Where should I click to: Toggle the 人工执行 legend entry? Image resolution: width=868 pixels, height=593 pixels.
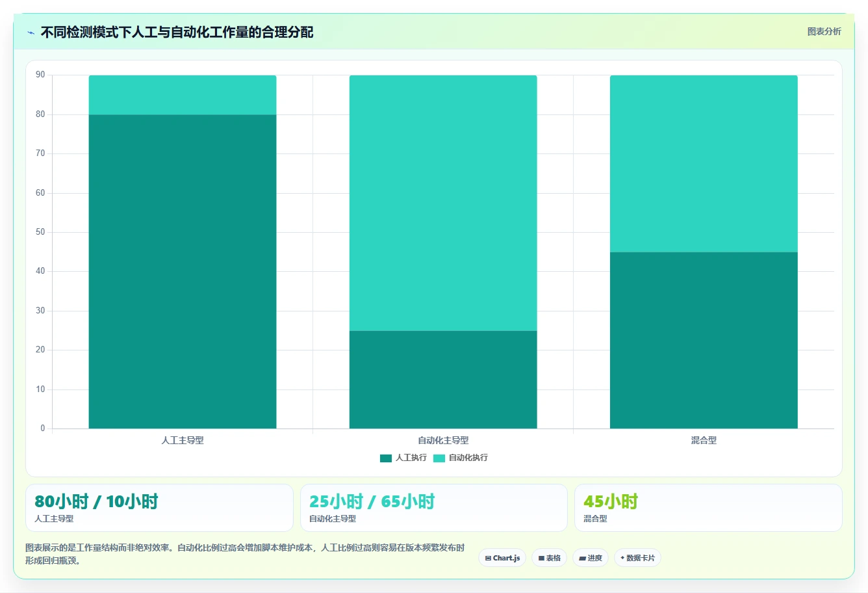coord(403,458)
